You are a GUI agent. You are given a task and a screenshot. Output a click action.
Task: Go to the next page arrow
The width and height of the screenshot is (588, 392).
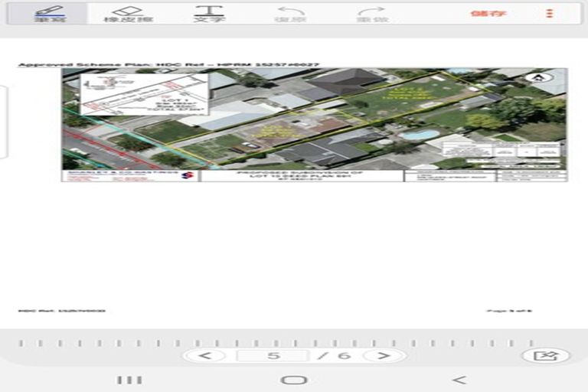point(384,356)
